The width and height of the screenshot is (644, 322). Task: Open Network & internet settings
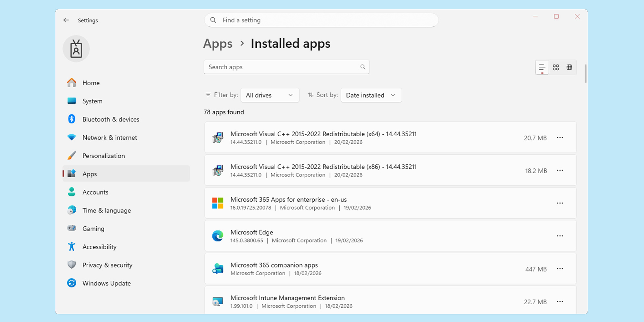109,137
